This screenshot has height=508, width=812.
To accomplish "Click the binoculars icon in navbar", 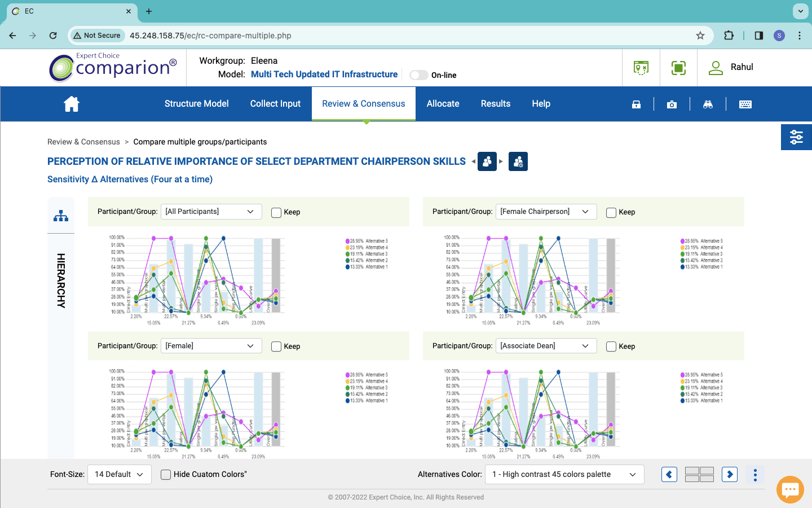I will (x=708, y=104).
